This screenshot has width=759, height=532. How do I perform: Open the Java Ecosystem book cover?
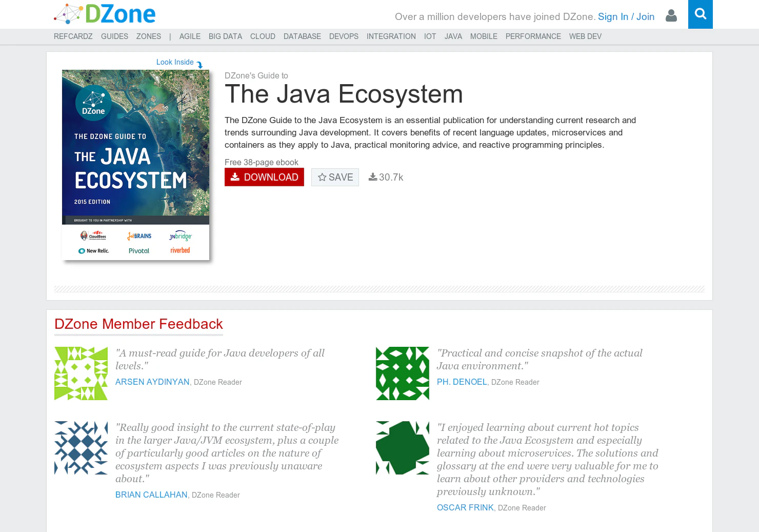pyautogui.click(x=135, y=165)
